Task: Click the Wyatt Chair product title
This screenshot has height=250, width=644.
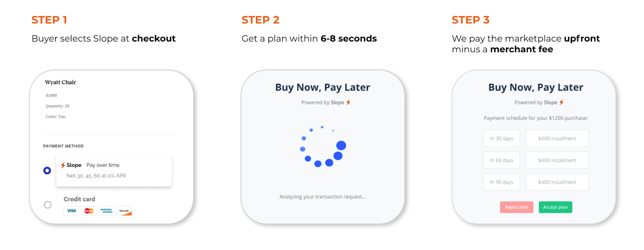Action: (60, 82)
